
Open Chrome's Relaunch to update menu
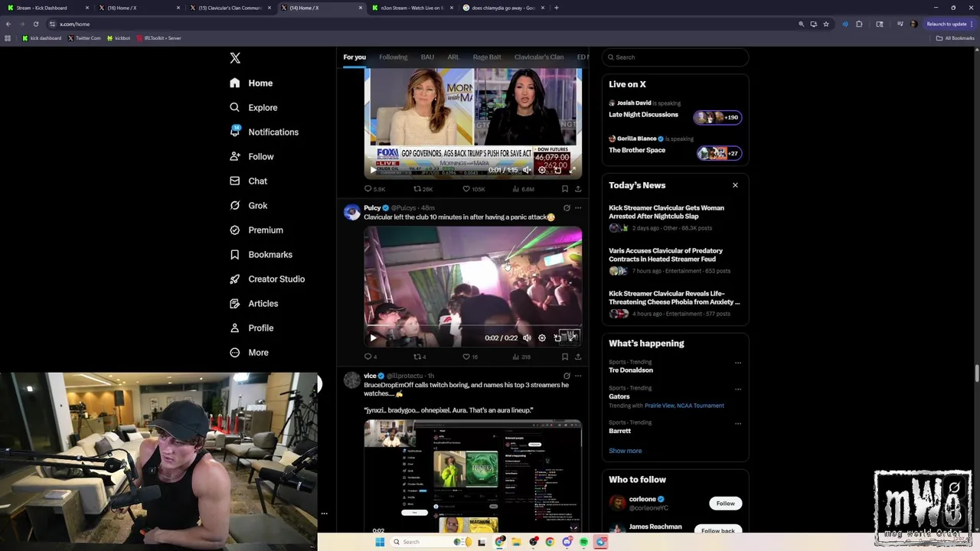(x=949, y=24)
